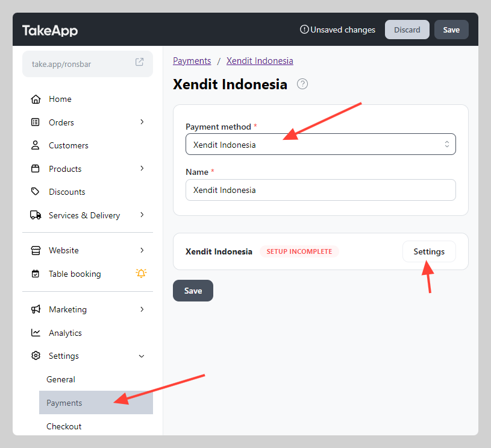Click the Marketing megaphone icon
The width and height of the screenshot is (491, 448).
click(36, 309)
